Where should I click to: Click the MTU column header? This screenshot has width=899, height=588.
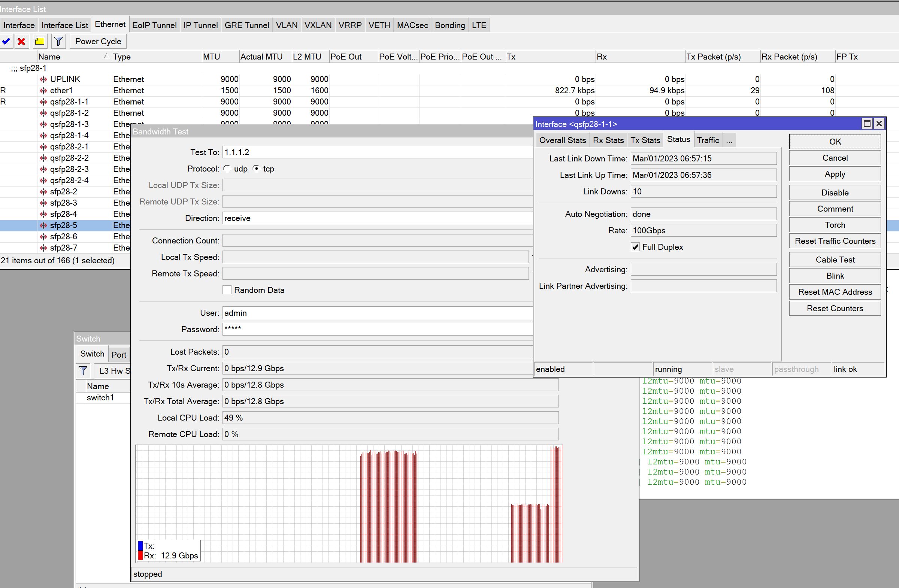click(220, 57)
